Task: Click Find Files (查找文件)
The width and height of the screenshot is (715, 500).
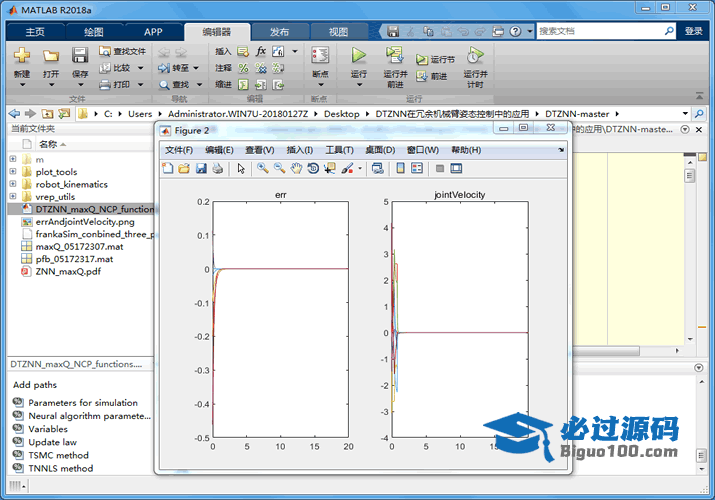Action: (122, 51)
